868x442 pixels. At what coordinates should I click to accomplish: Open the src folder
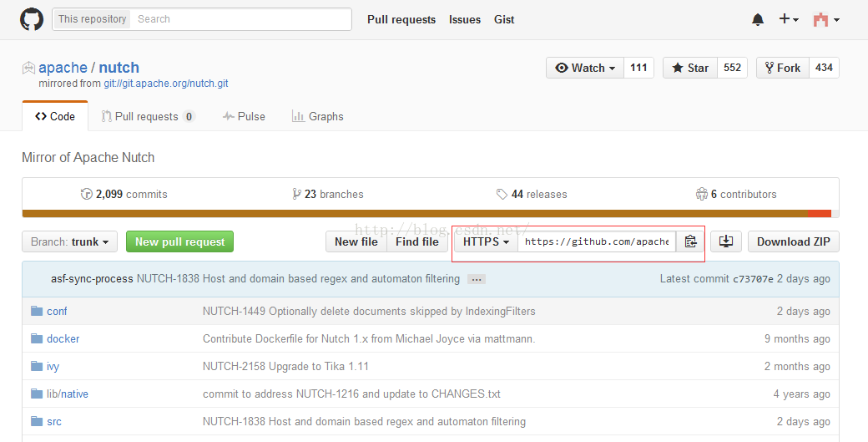coord(54,422)
